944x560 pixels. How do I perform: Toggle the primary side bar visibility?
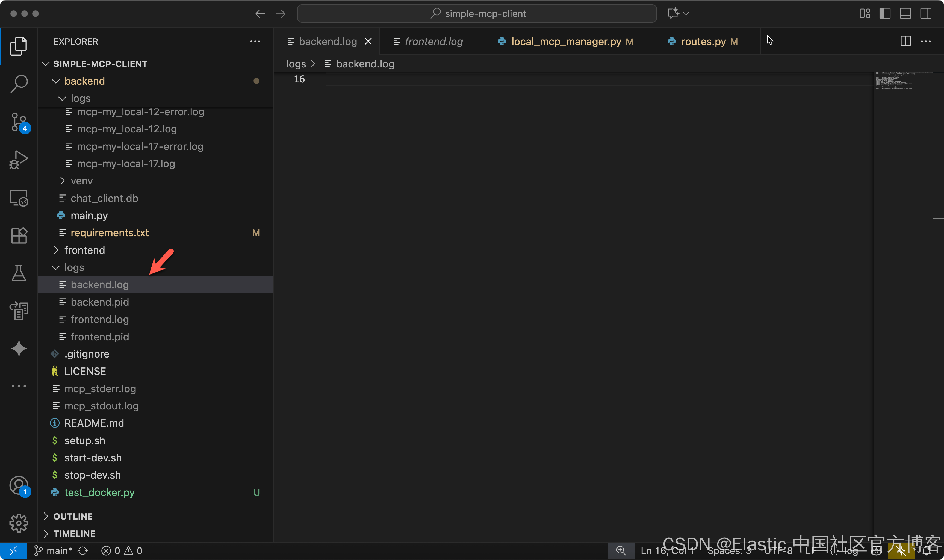point(885,14)
